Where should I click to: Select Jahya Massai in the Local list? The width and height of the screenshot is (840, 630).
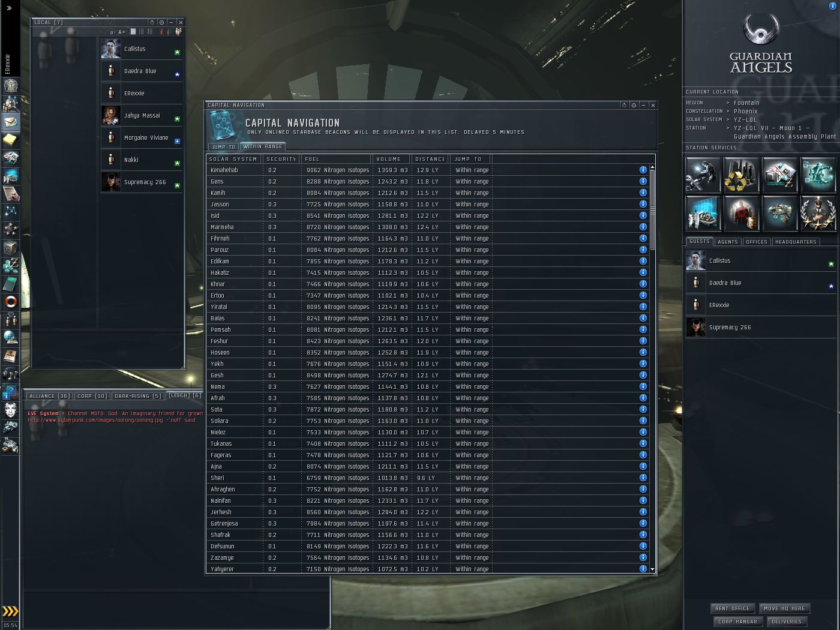click(x=142, y=115)
